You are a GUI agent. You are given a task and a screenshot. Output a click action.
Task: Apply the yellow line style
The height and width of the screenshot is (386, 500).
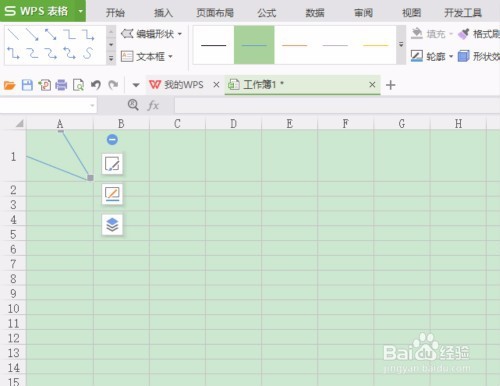point(376,45)
